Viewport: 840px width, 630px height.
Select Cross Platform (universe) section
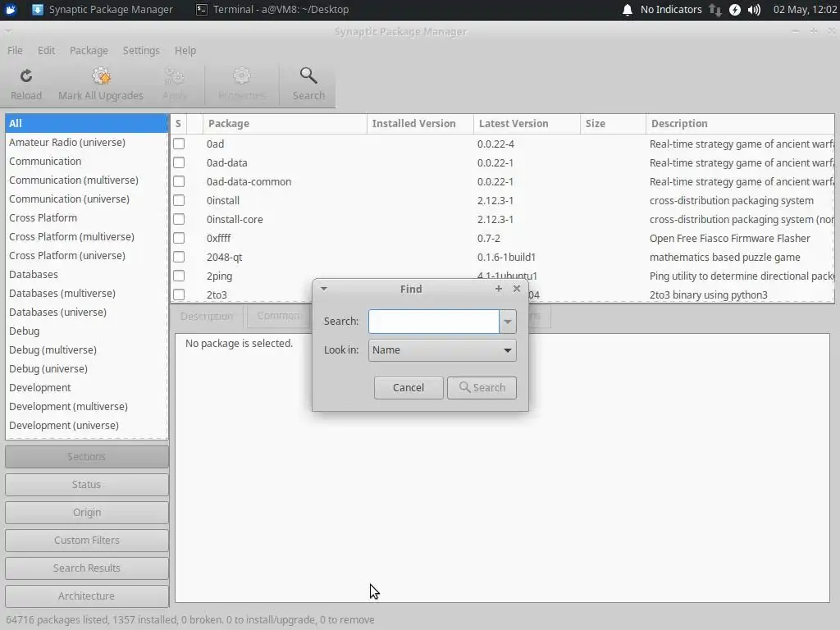pyautogui.click(x=86, y=256)
